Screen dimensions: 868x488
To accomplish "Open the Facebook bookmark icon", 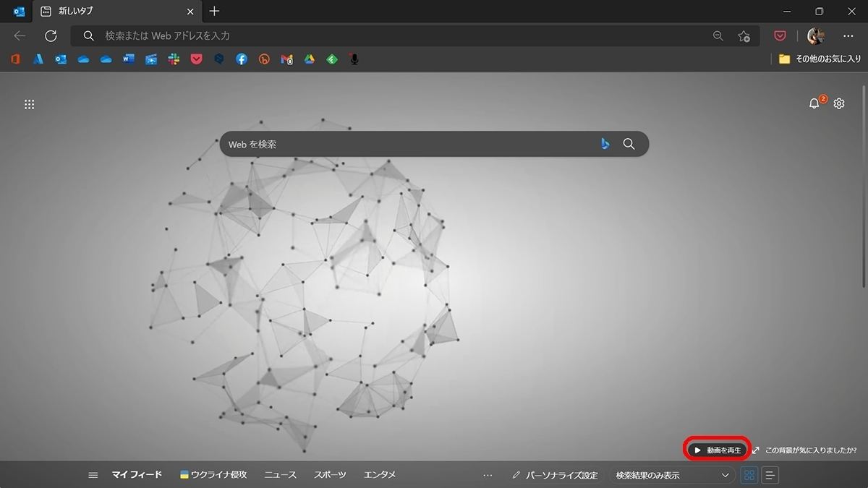I will coord(242,59).
